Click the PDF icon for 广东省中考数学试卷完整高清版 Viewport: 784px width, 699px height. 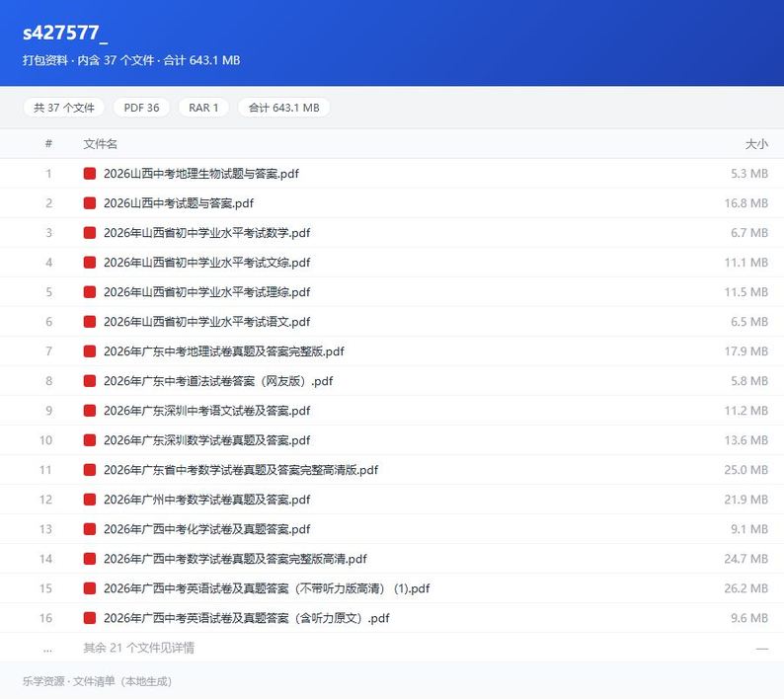click(90, 470)
